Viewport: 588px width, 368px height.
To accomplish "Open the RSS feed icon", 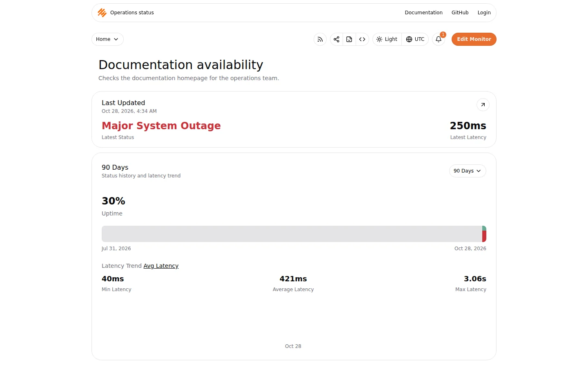I will [320, 39].
